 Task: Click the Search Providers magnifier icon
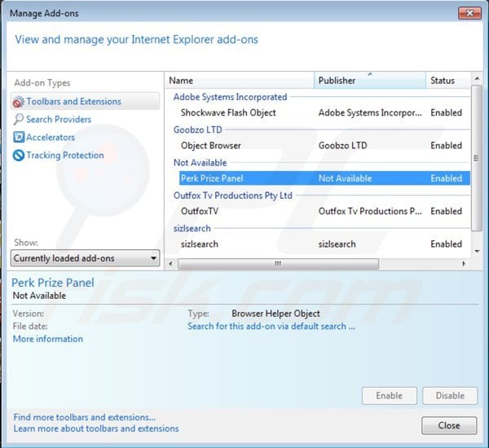pos(19,119)
